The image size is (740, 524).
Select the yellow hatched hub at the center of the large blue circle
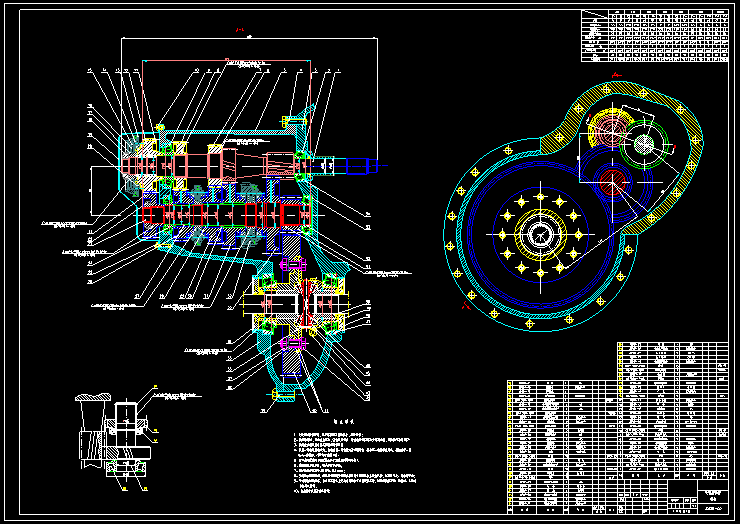(x=540, y=235)
